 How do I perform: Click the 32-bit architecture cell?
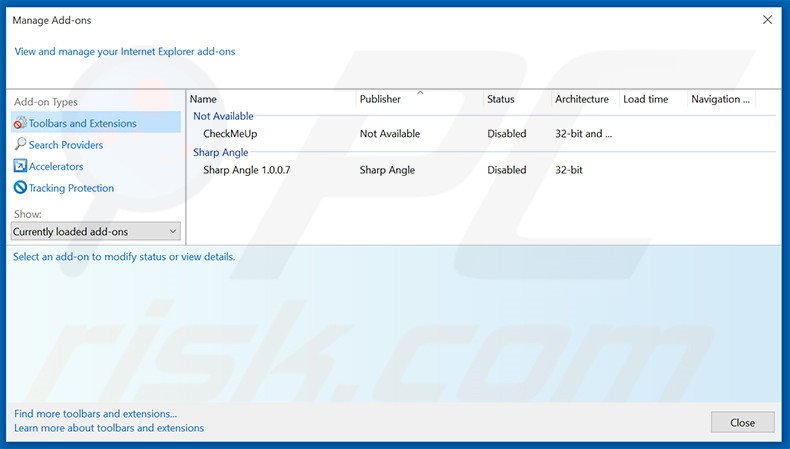pyautogui.click(x=569, y=170)
